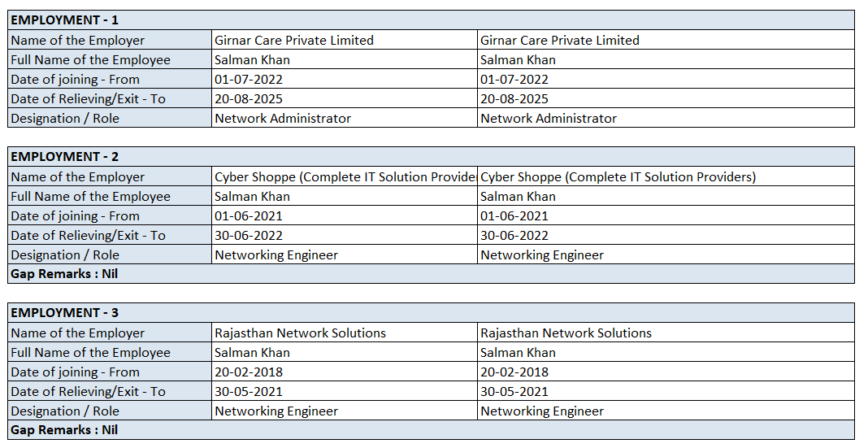
Task: Select the EMPLOYMENT - 3 section header
Action: click(x=64, y=313)
